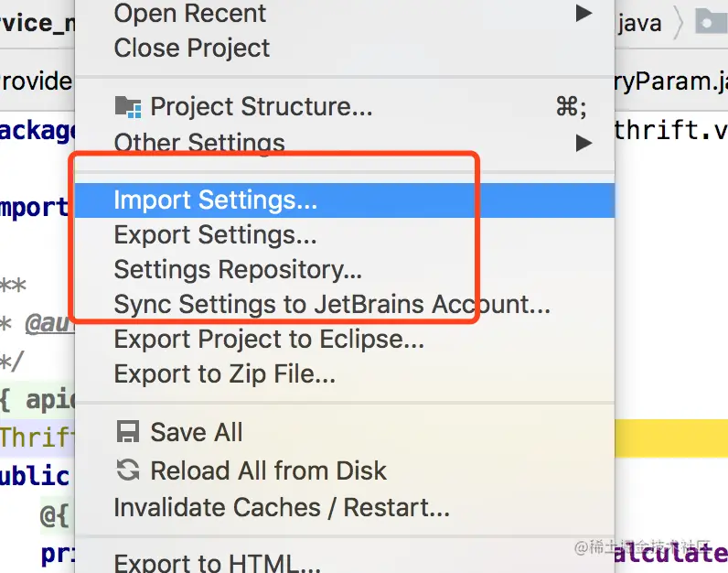Click the Project Structure folder icon
728x573 pixels.
click(x=128, y=107)
